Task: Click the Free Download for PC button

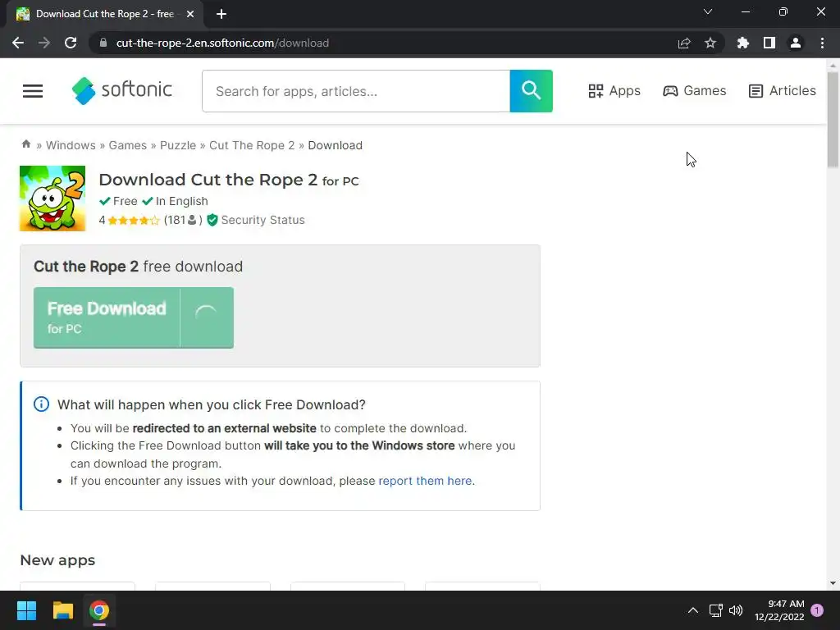Action: (x=134, y=317)
